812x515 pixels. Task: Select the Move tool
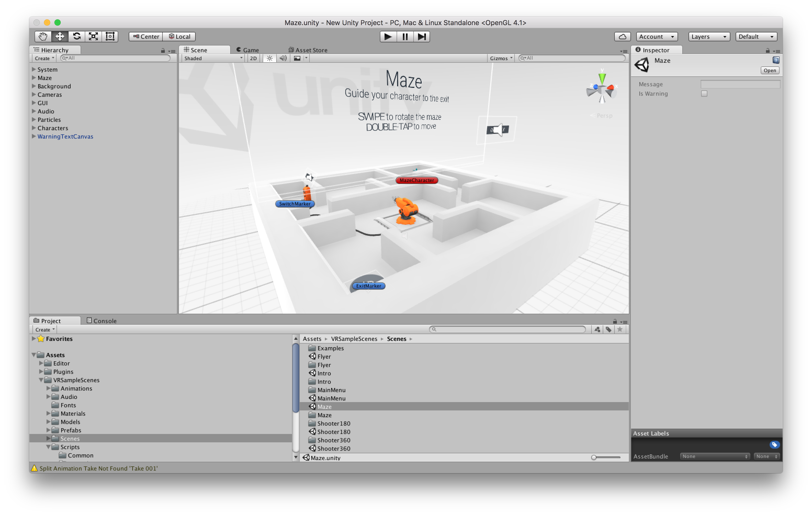60,36
